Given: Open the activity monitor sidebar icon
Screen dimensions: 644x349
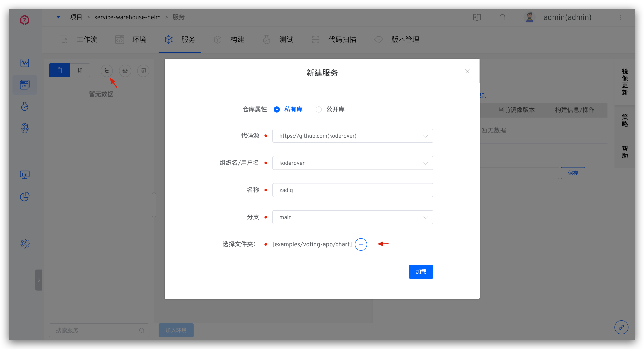Looking at the screenshot, I should tap(24, 63).
